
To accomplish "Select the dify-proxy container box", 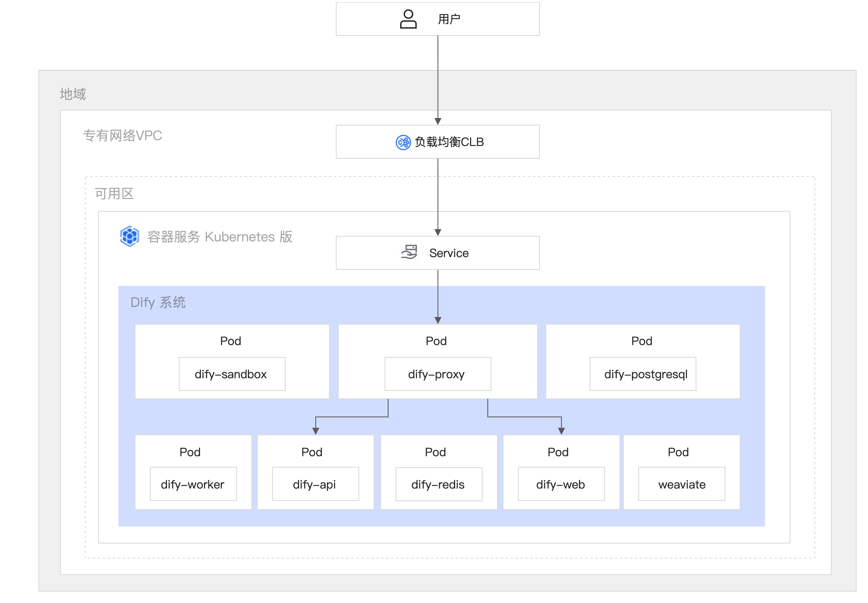I will click(437, 374).
